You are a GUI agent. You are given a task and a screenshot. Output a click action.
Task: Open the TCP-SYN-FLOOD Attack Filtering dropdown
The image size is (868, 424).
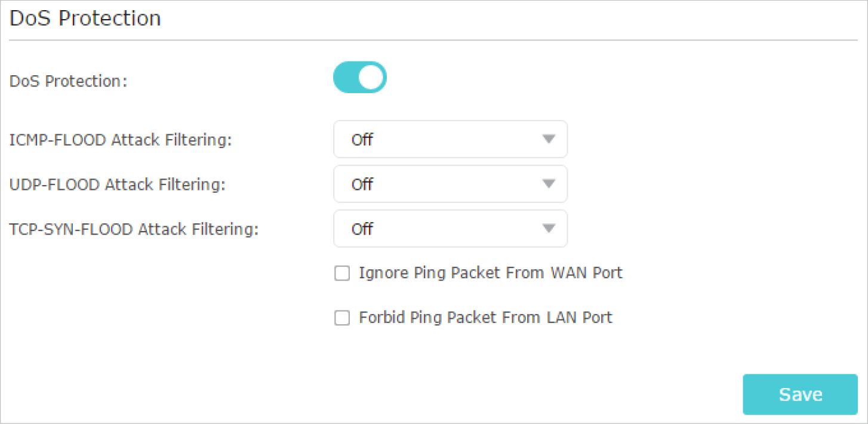(450, 229)
